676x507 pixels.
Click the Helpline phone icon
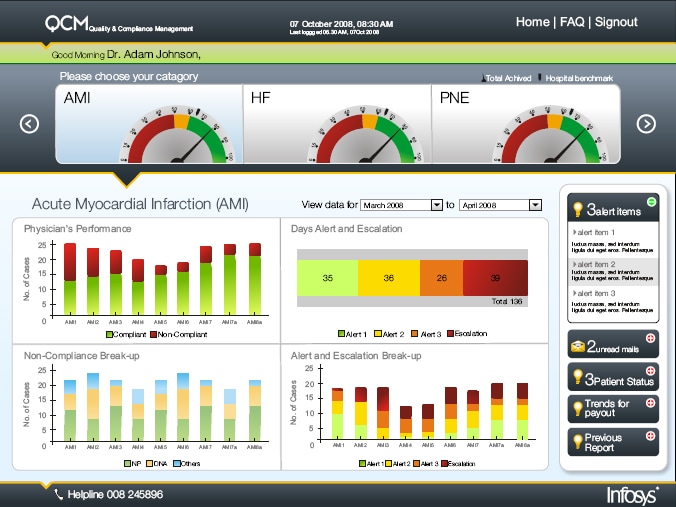(59, 494)
